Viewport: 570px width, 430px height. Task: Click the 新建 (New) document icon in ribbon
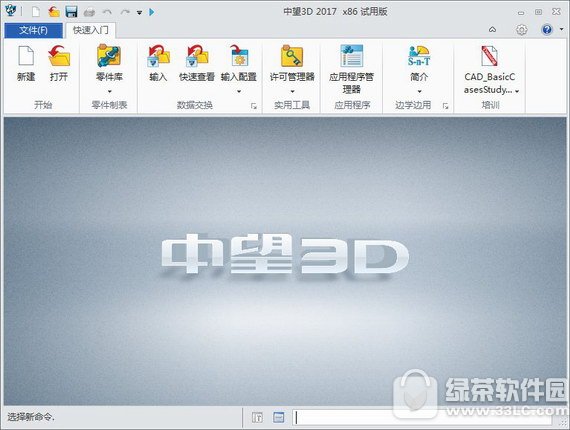26,56
